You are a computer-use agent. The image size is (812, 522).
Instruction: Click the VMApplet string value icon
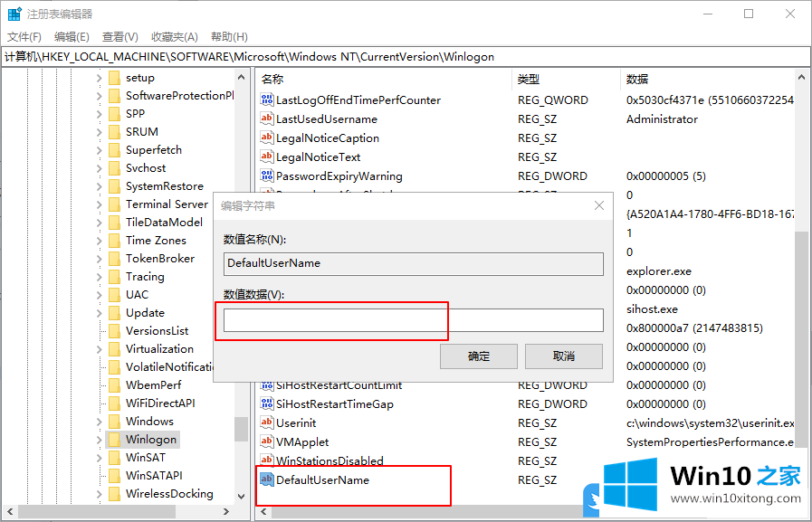click(267, 441)
